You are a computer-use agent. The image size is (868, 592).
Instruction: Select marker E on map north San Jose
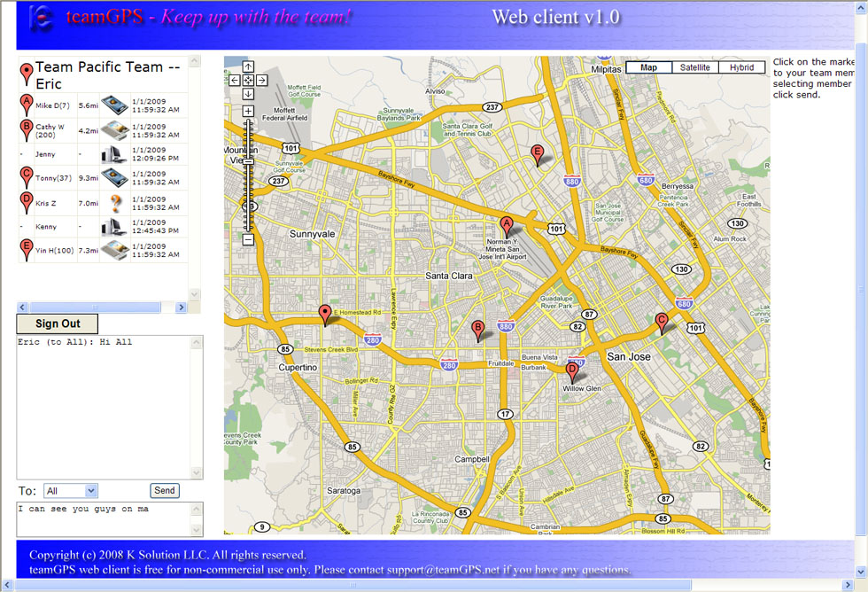[537, 155]
